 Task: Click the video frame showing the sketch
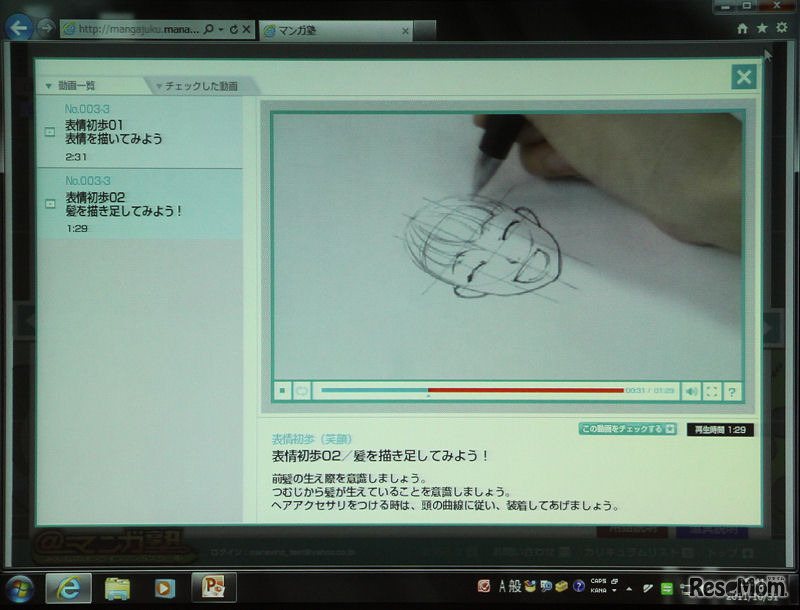click(x=508, y=246)
